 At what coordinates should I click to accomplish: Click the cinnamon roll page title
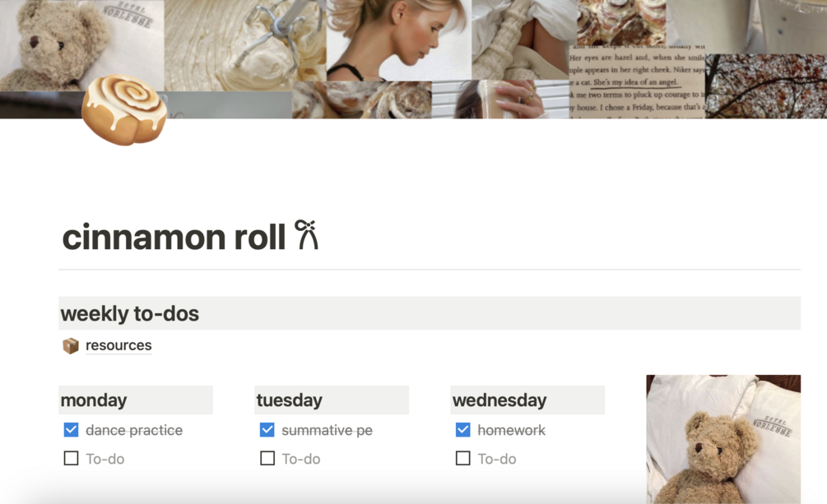174,237
